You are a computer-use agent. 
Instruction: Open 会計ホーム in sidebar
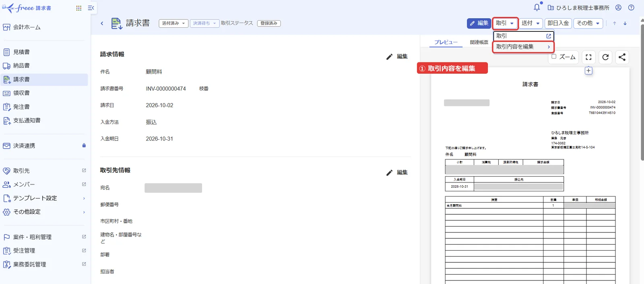44,27
